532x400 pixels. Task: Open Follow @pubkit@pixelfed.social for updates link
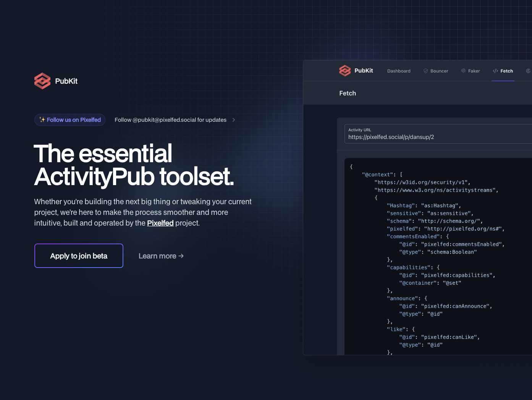click(175, 120)
